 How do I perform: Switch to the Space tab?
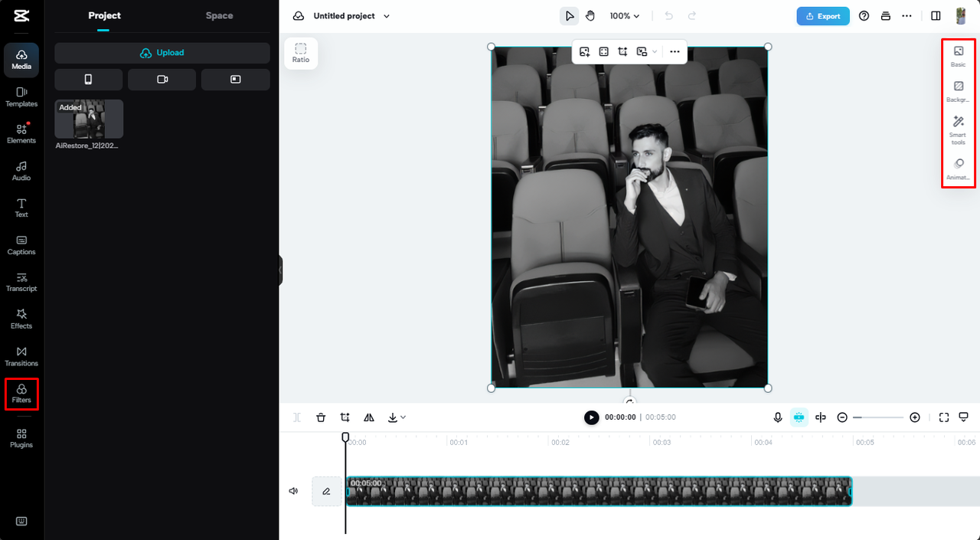point(219,15)
